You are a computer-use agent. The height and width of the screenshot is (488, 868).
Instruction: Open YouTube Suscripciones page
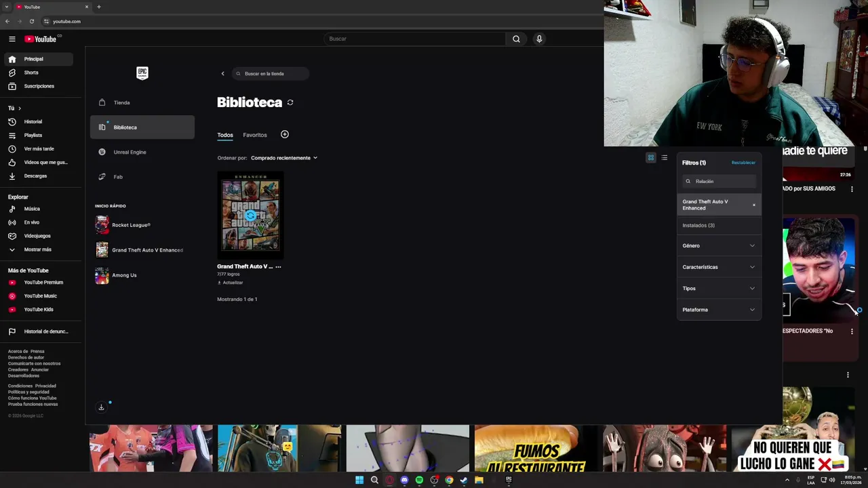click(x=38, y=86)
